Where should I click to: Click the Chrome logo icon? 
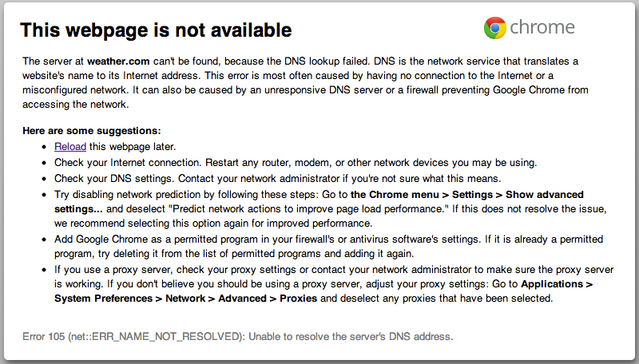pyautogui.click(x=494, y=28)
